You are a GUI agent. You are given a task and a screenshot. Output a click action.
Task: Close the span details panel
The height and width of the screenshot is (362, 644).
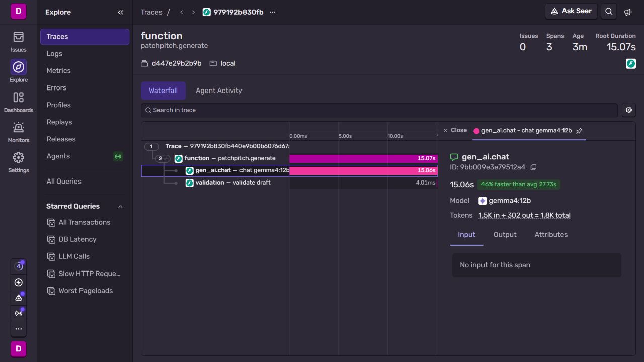pos(455,130)
